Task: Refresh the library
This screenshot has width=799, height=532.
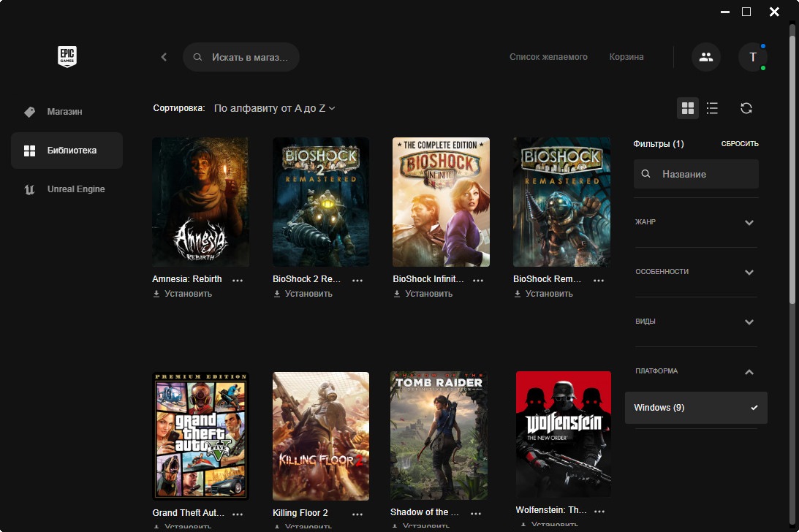Action: (x=746, y=108)
